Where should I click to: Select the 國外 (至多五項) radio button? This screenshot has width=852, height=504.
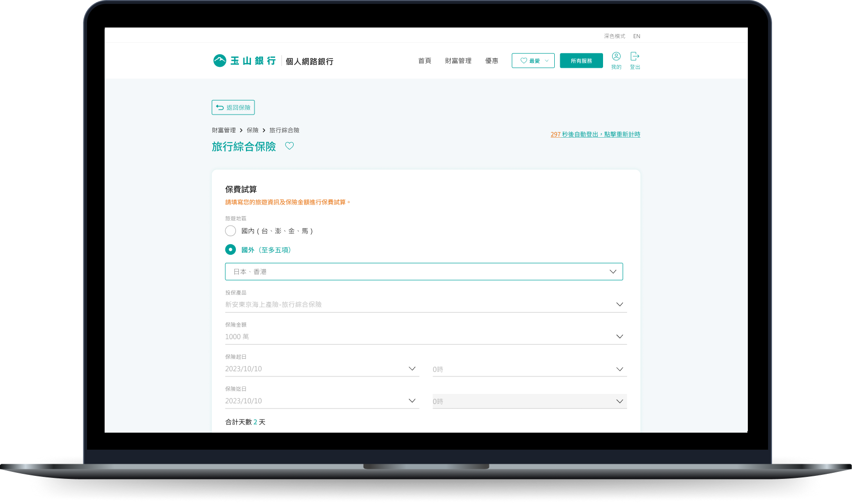[x=230, y=250]
